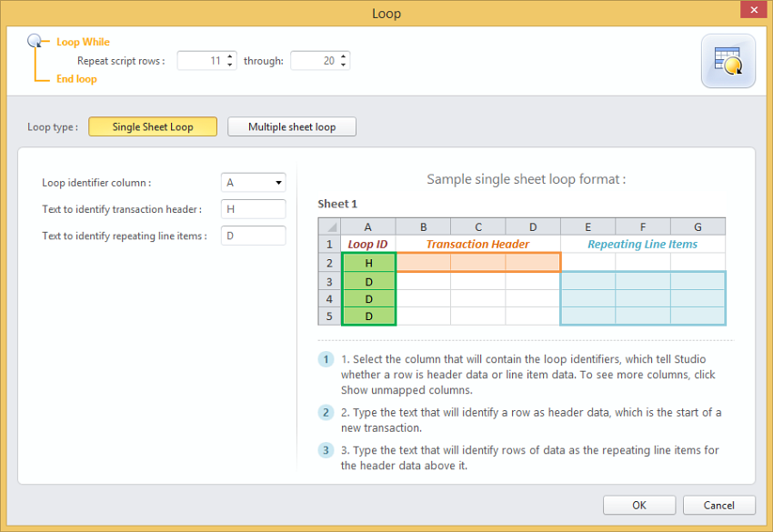The height and width of the screenshot is (532, 773).
Task: Click the repeating line items text field
Action: pyautogui.click(x=253, y=236)
